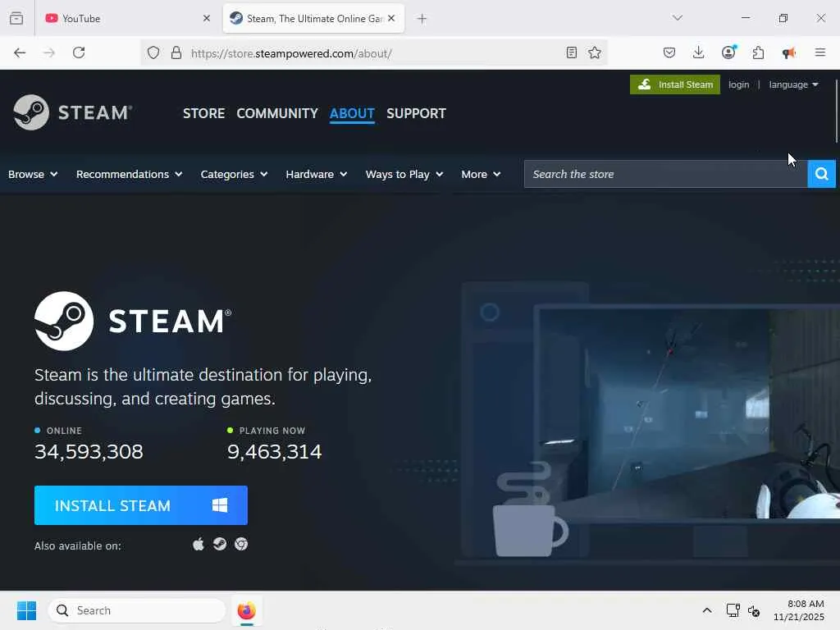Open the COMMUNITY menu item
This screenshot has width=840, height=630.
277,113
